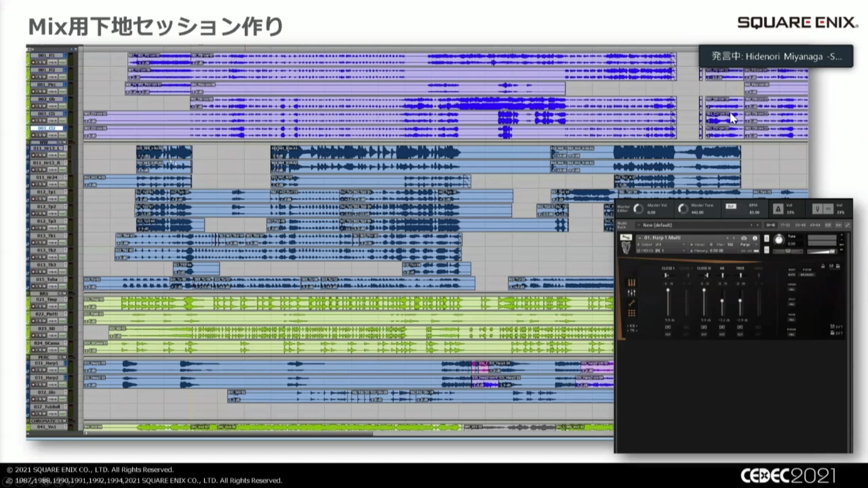Click the read automation button on the 001_Picc track

[62, 91]
